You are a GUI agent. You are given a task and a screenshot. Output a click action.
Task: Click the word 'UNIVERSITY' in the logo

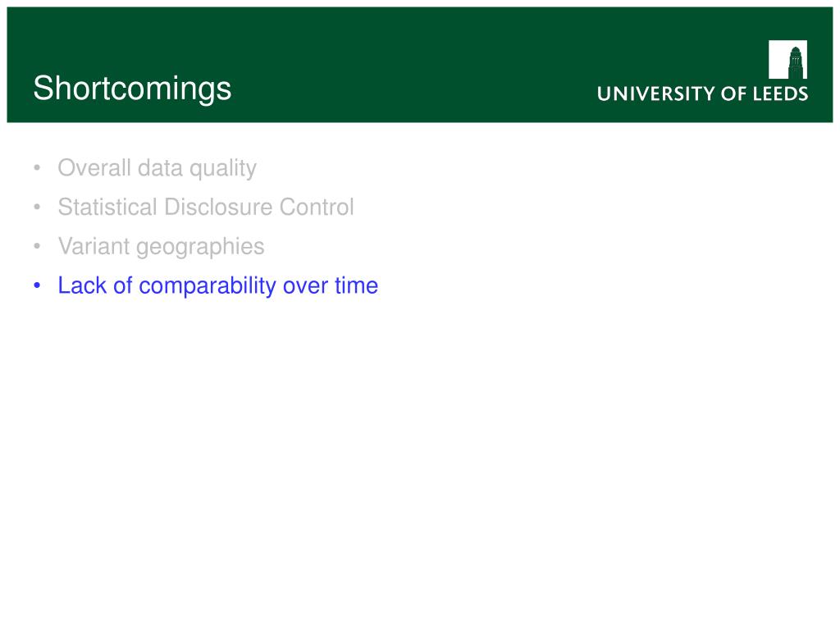[656, 94]
